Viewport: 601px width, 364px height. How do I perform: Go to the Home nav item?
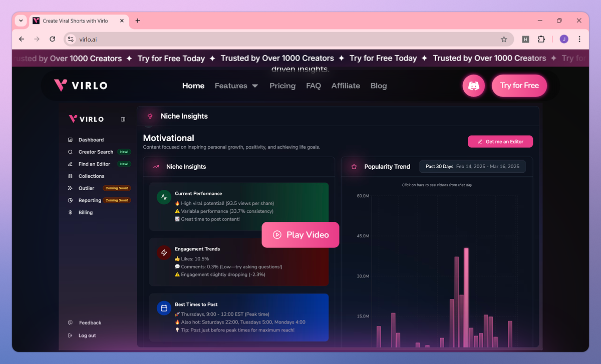click(x=193, y=86)
